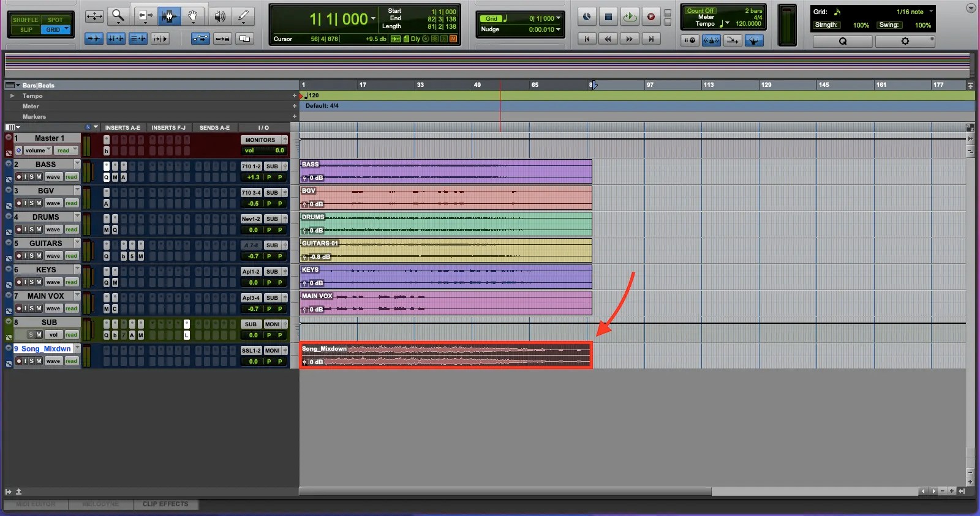Toggle the Metronome click icon
This screenshot has width=980, height=516.
click(x=711, y=40)
